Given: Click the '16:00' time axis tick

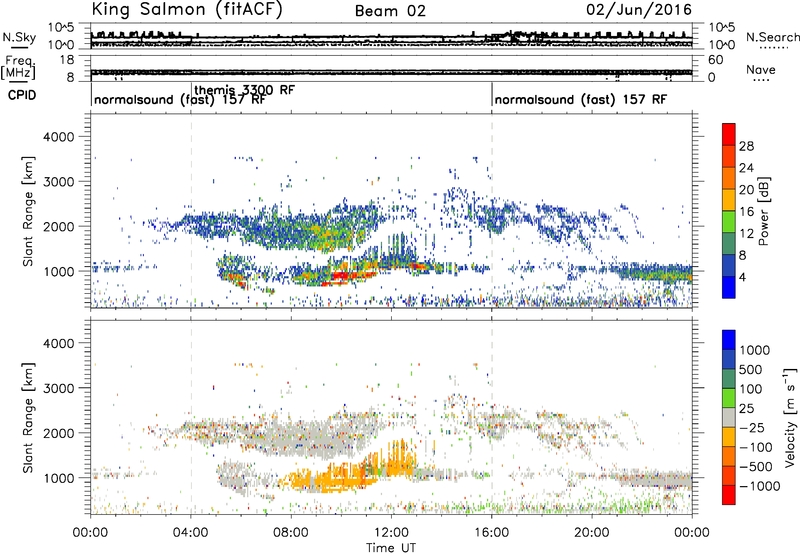Looking at the screenshot, I should 491,533.
